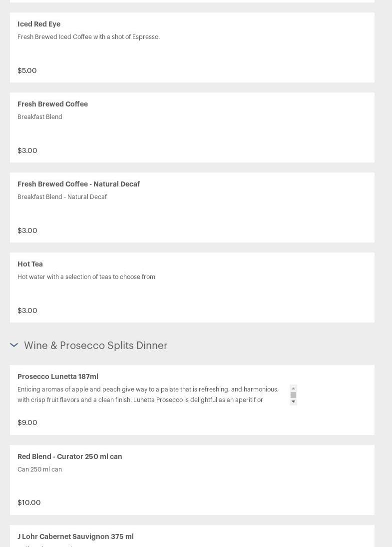
Task: Click the Prosecco description scrollbar thumb
Action: coord(293,395)
